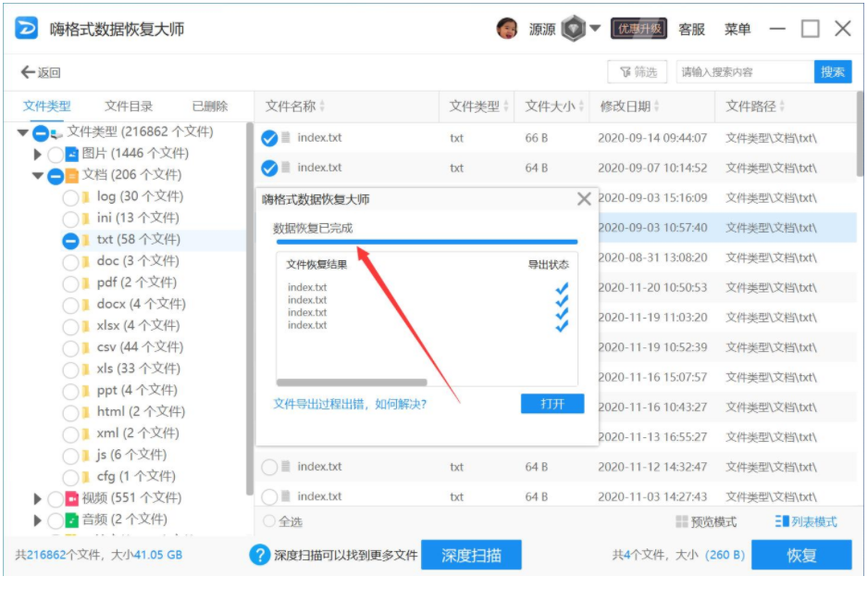
Task: Sort by 文件类型 column arrows
Action: click(506, 106)
